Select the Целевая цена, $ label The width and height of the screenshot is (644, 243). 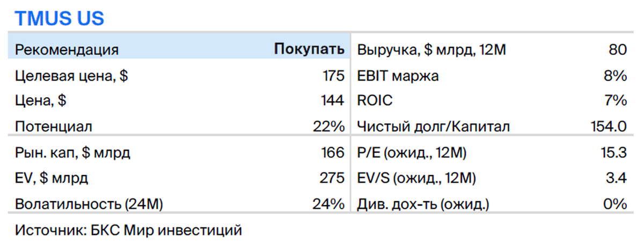point(71,76)
